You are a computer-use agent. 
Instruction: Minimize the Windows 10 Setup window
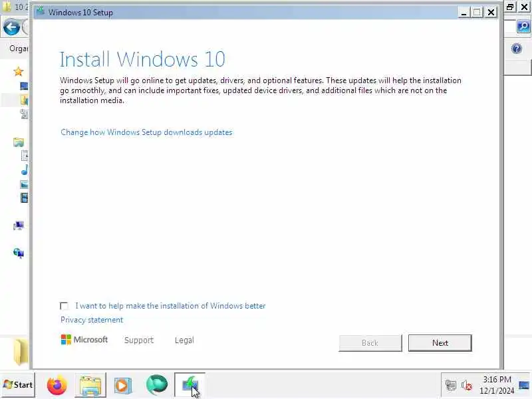tap(464, 13)
